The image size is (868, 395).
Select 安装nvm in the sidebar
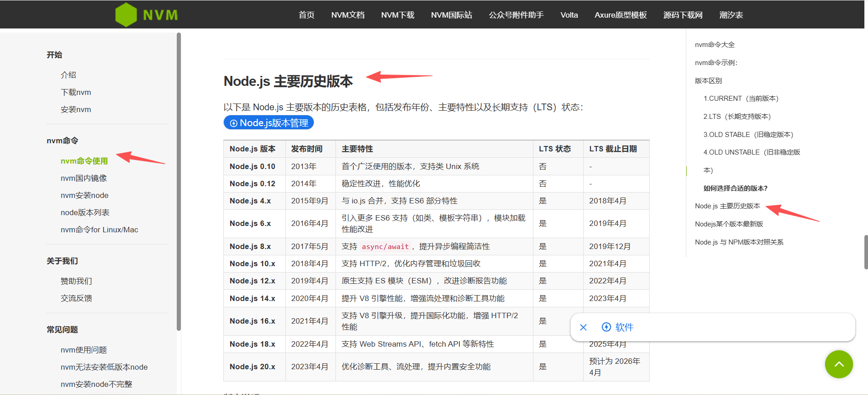point(76,109)
